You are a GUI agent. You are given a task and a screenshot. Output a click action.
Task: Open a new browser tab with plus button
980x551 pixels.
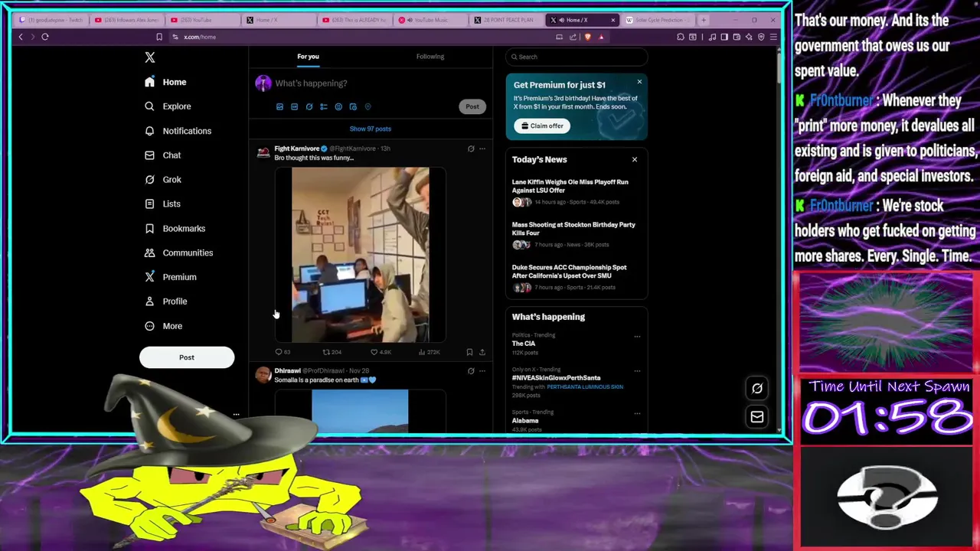tap(704, 20)
